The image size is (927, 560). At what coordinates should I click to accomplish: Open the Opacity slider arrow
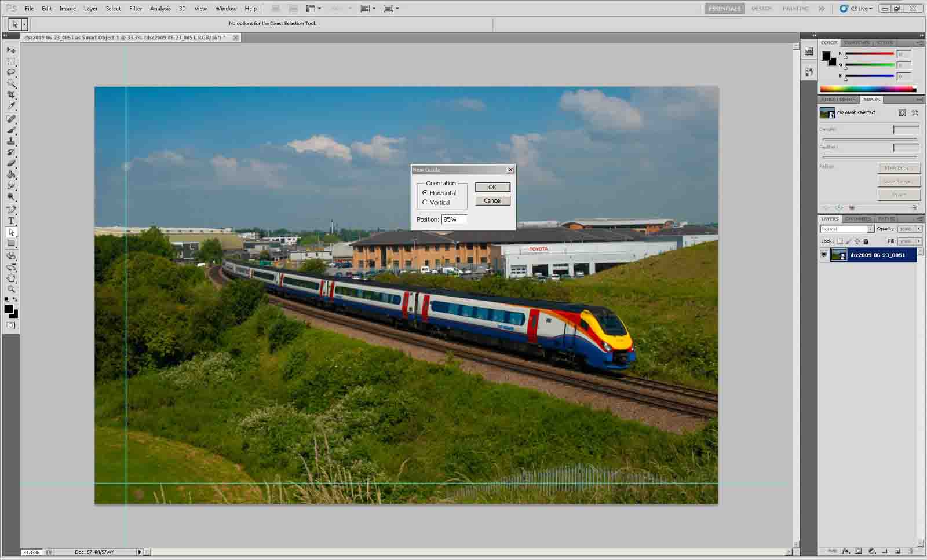[919, 229]
